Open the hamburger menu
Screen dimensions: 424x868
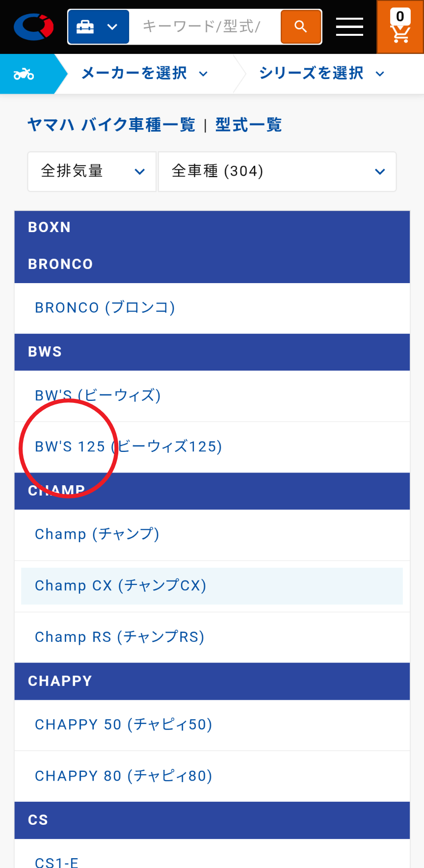pos(349,26)
